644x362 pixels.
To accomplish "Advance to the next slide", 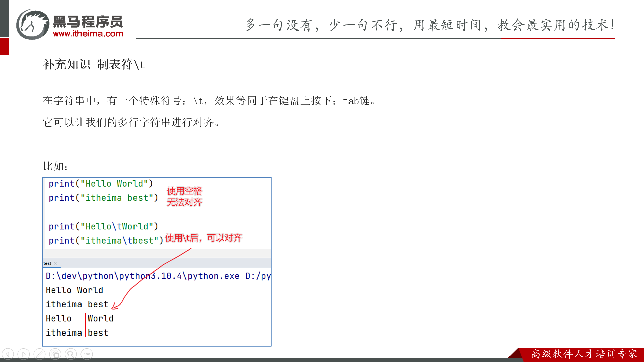I will pyautogui.click(x=23, y=354).
